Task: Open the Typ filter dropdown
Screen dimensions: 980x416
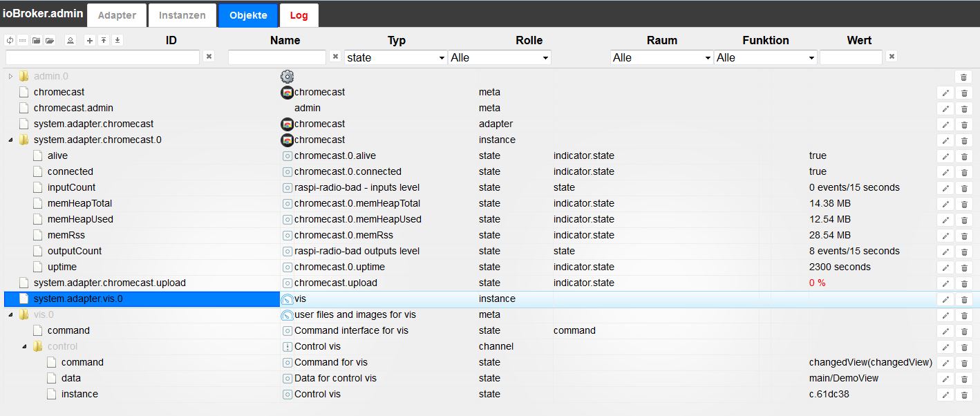Action: tap(395, 58)
